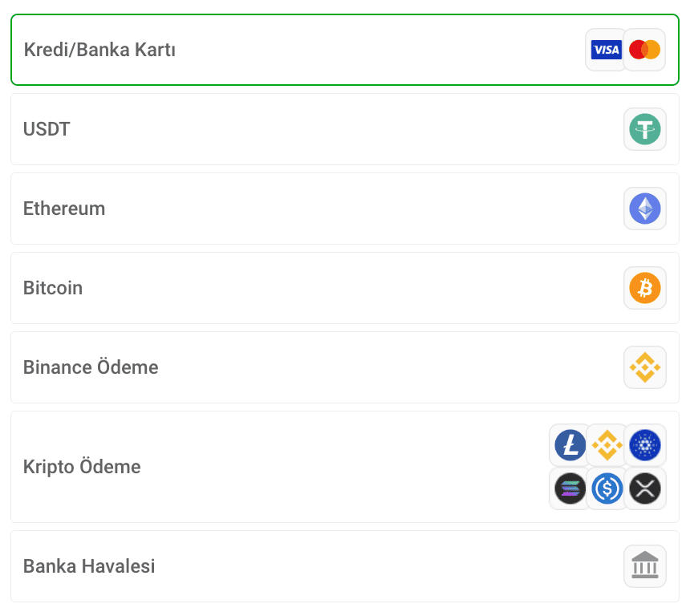690x616 pixels.
Task: Click the Solana icon in Kripto Ödeme
Action: [x=570, y=488]
